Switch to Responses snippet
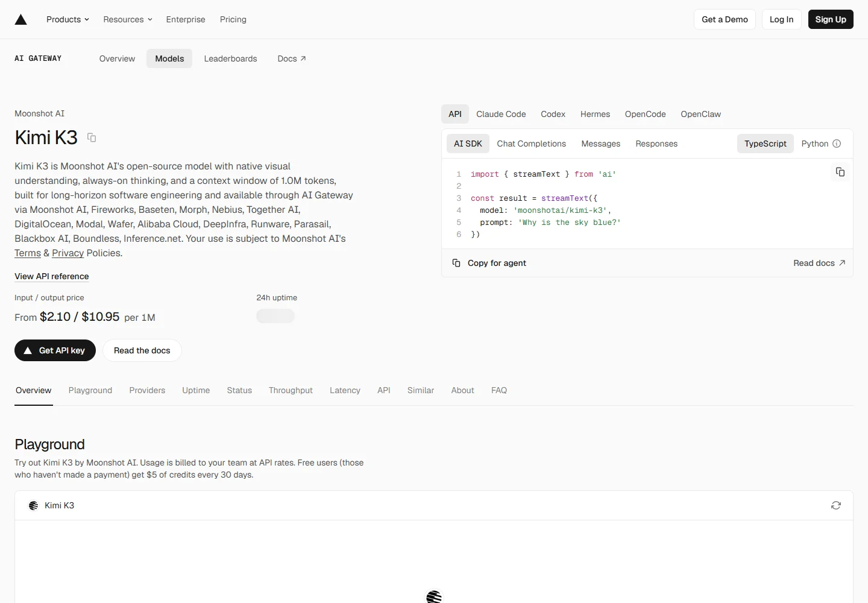The width and height of the screenshot is (868, 603). point(656,144)
